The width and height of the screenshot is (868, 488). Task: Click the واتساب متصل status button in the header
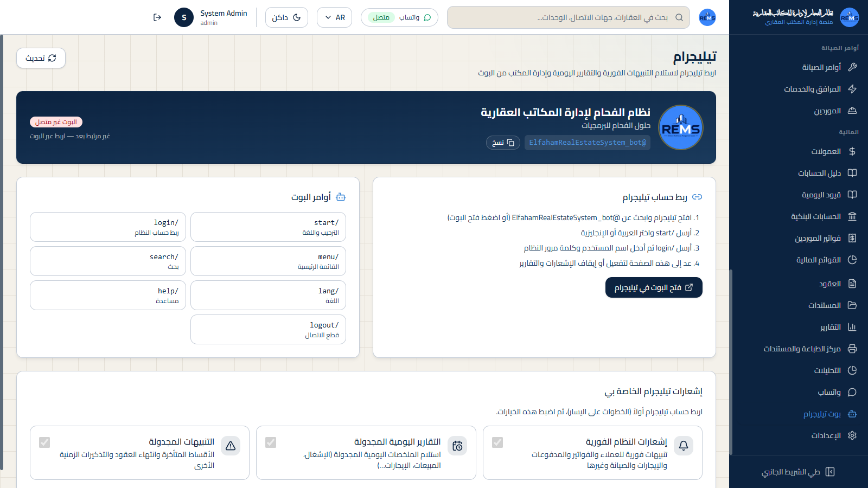click(x=399, y=17)
